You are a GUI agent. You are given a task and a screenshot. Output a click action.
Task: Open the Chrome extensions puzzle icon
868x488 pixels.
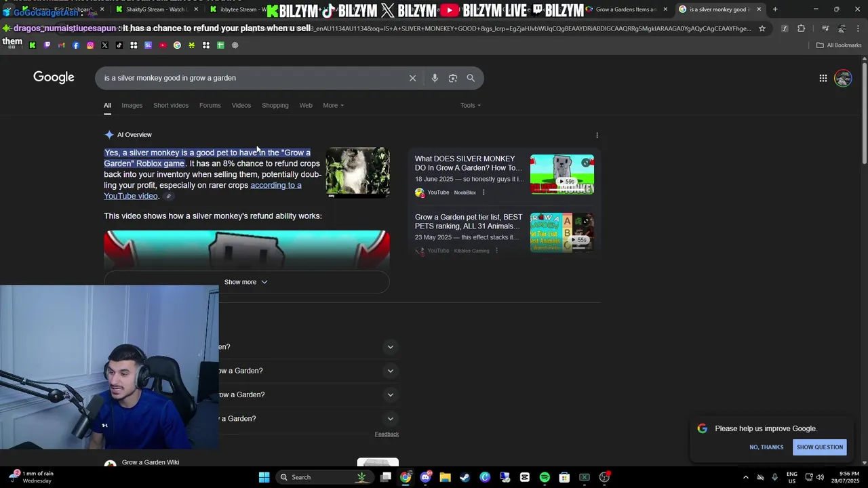click(x=802, y=28)
